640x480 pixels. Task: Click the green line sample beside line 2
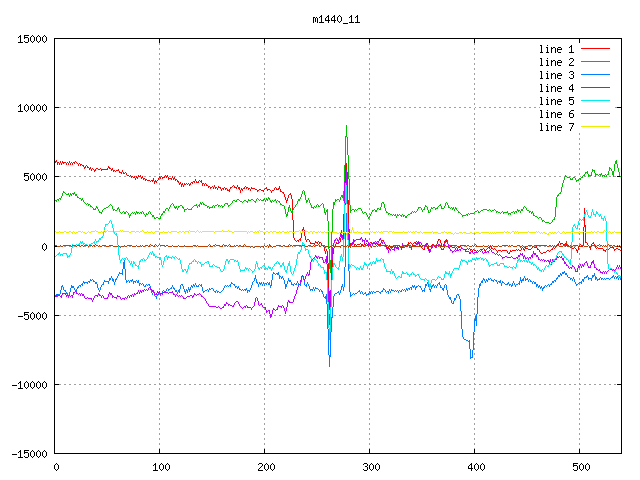click(596, 62)
